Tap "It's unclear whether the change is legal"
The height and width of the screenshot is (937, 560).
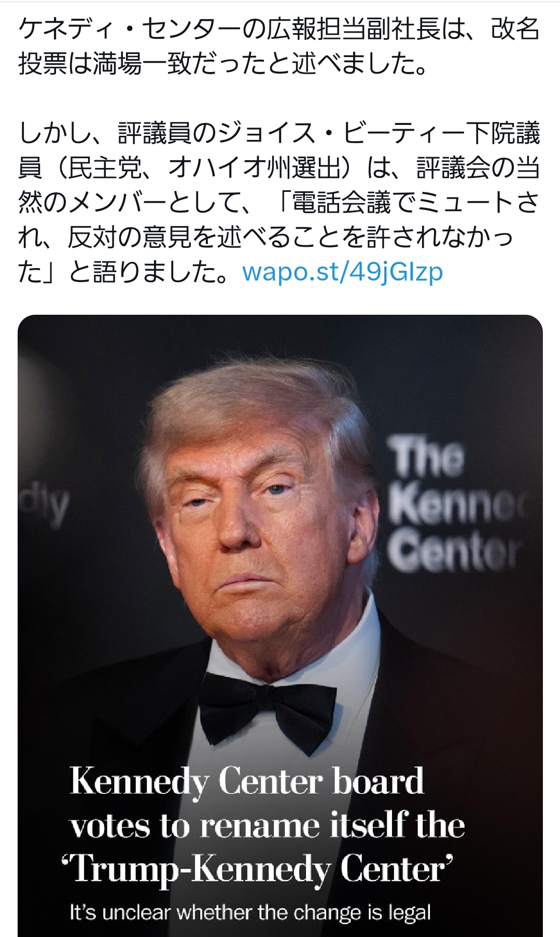(250, 913)
